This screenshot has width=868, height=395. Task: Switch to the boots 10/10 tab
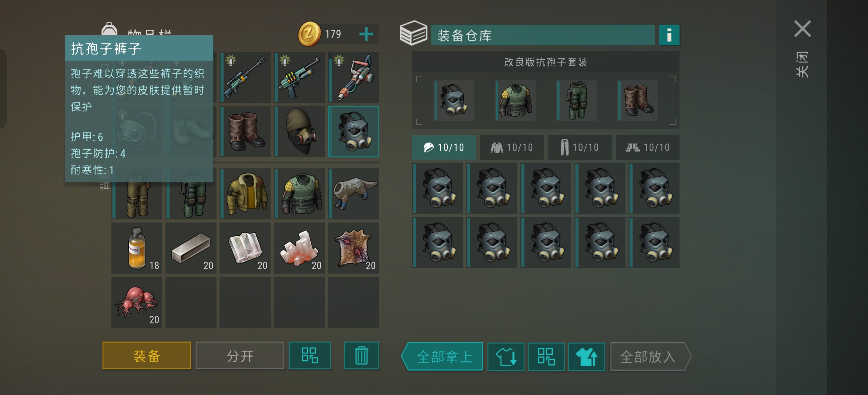tap(647, 147)
